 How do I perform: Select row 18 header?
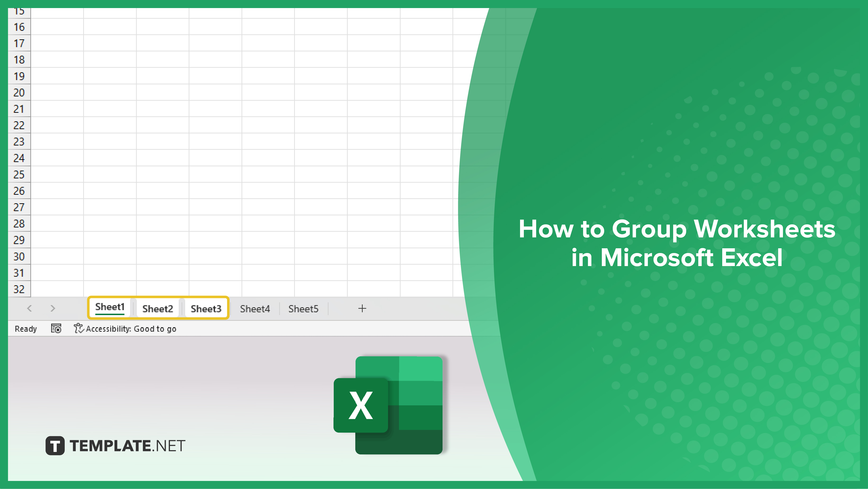pyautogui.click(x=19, y=60)
